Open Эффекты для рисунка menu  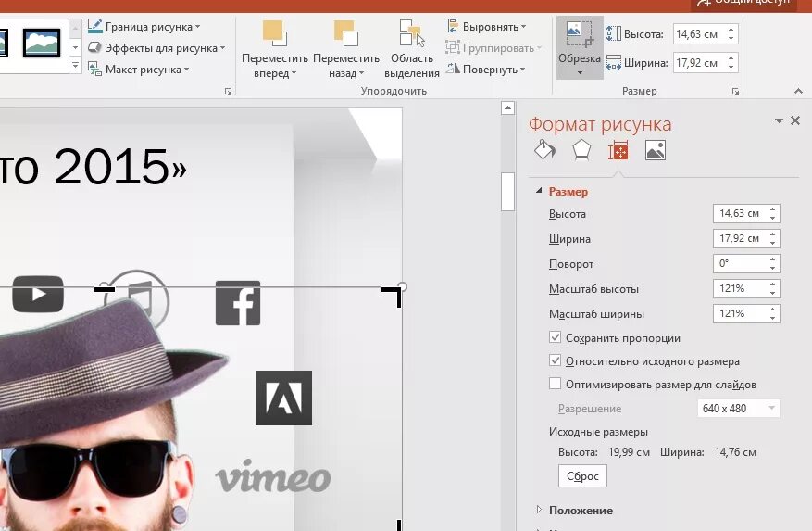(156, 47)
